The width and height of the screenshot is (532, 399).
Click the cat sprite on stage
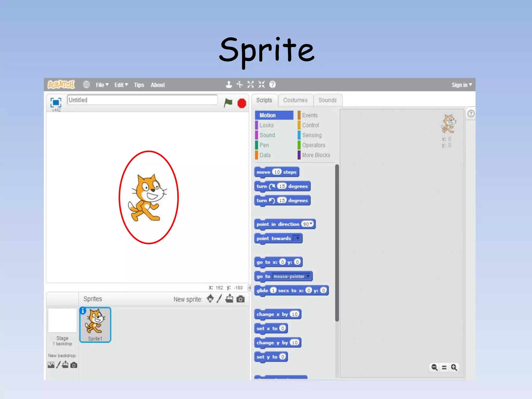tap(148, 198)
